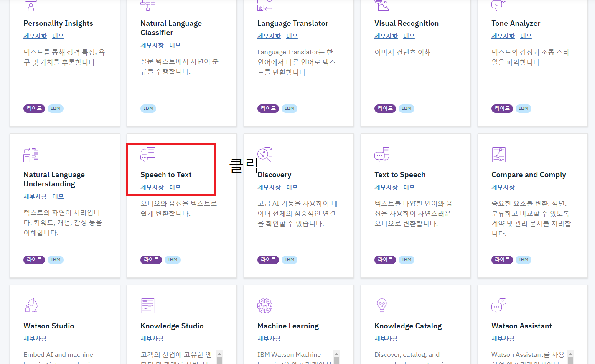Click the Knowledge Catalog lightbulb icon
The image size is (595, 364).
(x=382, y=306)
